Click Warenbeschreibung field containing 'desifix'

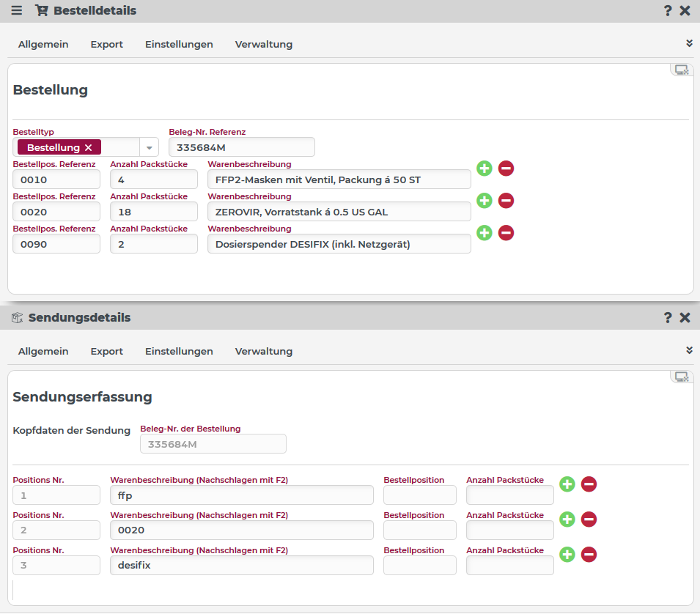coord(242,566)
